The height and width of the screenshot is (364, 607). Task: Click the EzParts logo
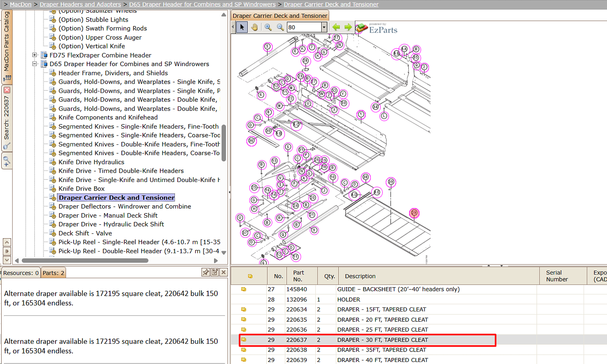click(377, 28)
